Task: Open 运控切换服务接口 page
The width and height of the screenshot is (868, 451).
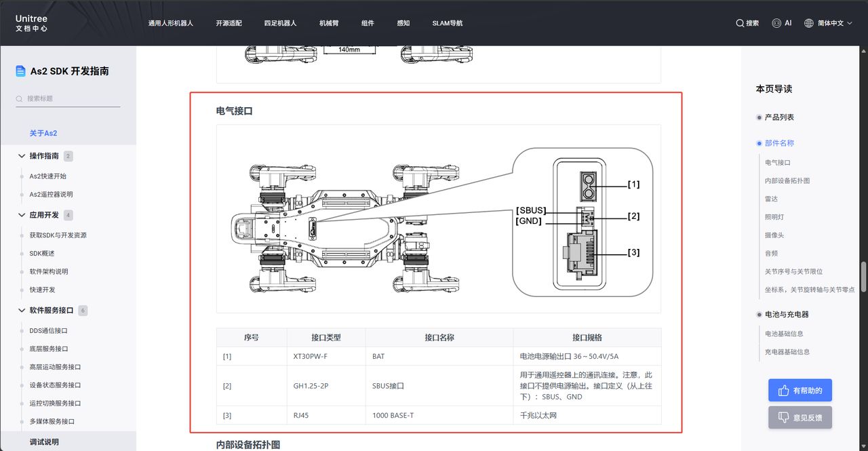Action: (x=55, y=404)
